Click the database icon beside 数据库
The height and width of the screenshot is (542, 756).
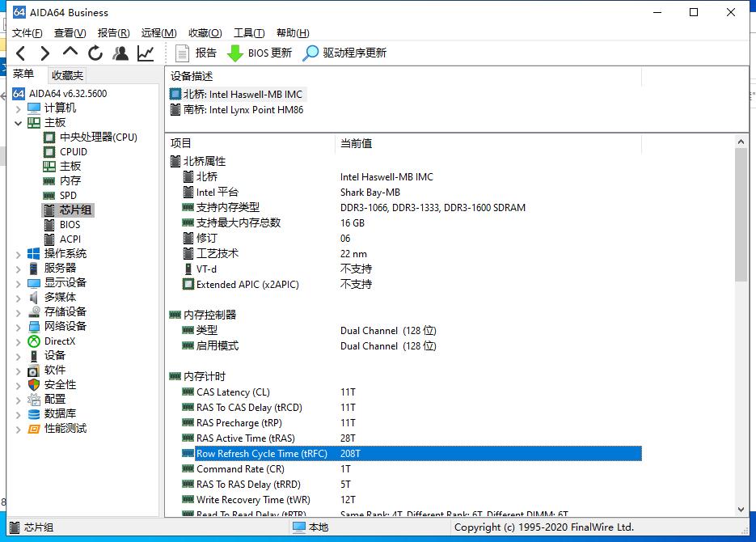point(34,414)
